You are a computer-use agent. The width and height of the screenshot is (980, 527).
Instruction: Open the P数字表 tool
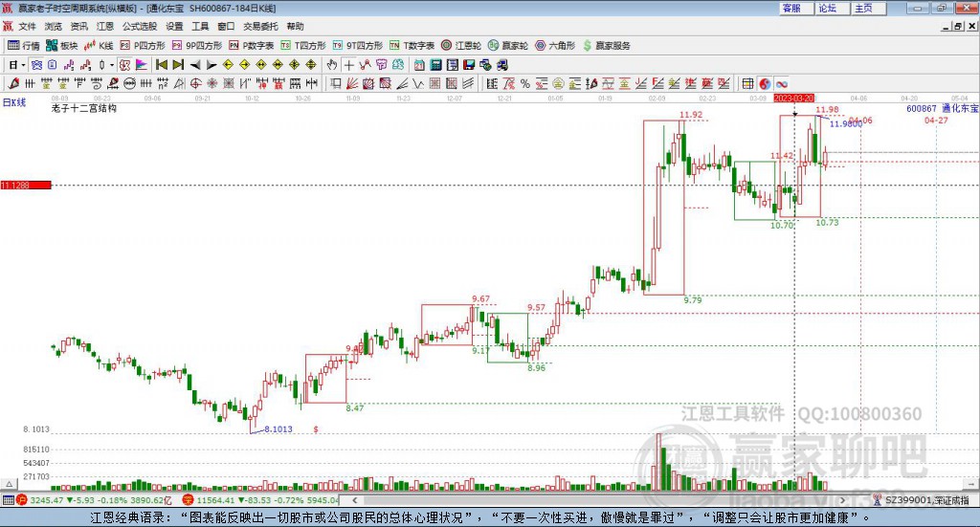252,46
